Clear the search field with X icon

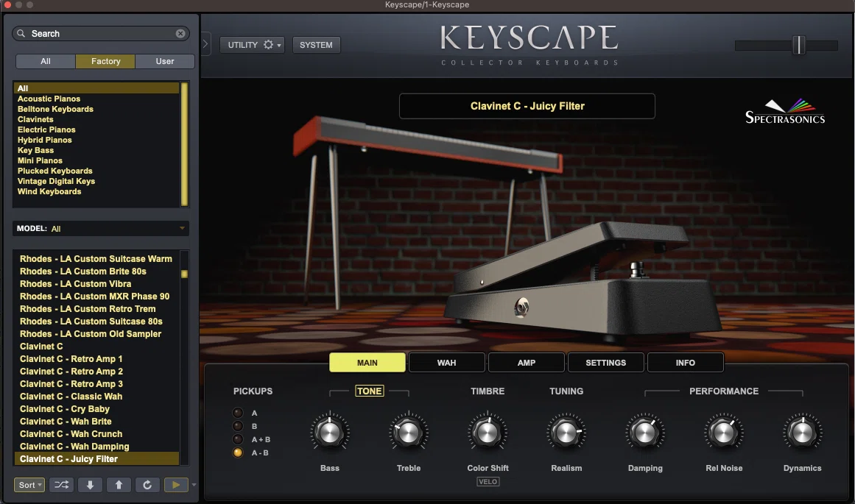180,34
